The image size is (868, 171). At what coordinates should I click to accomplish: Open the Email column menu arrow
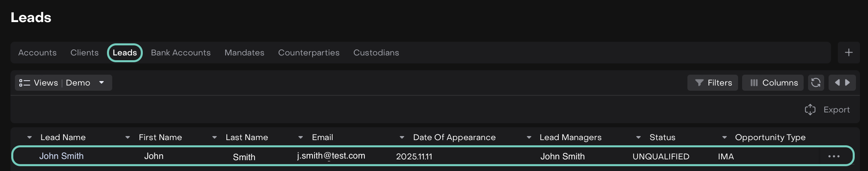pyautogui.click(x=300, y=137)
